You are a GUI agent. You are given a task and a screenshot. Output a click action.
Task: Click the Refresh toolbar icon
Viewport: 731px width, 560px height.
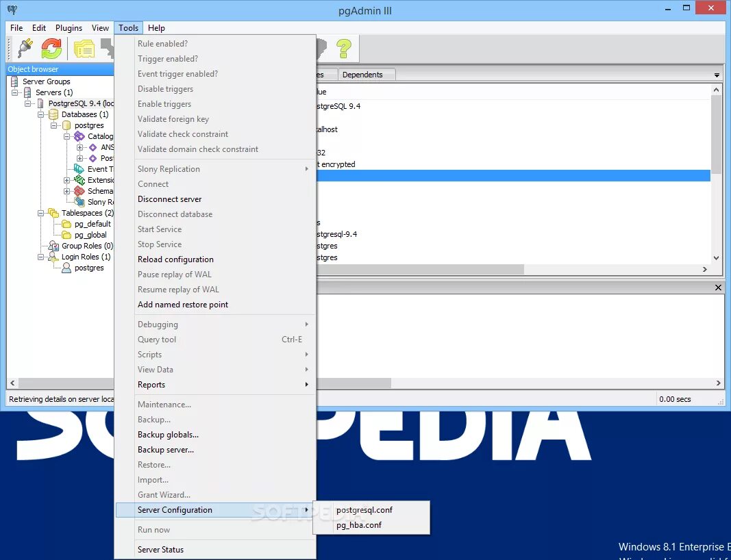point(51,49)
